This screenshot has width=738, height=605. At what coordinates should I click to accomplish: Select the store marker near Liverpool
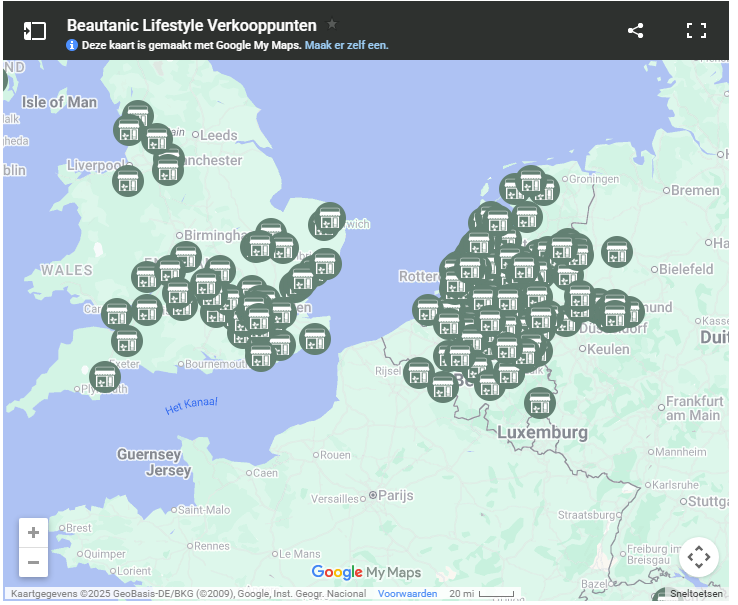(x=127, y=181)
